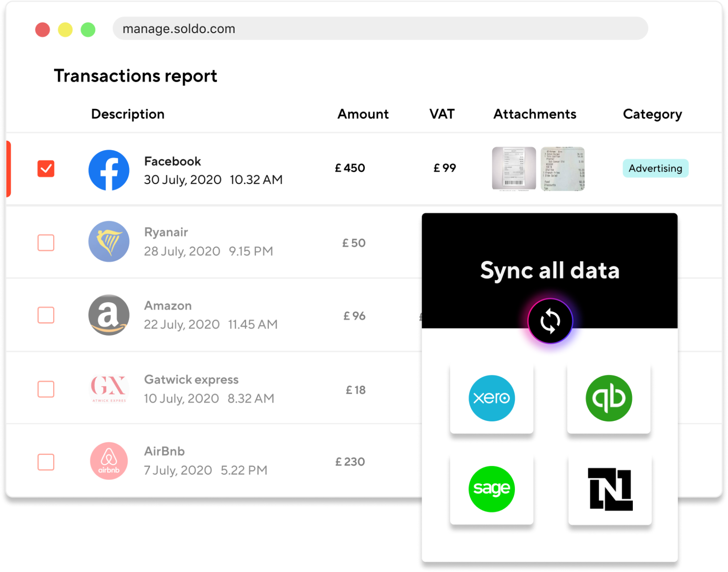The image size is (728, 572).
Task: Click the Transactions report heading
Action: click(135, 76)
